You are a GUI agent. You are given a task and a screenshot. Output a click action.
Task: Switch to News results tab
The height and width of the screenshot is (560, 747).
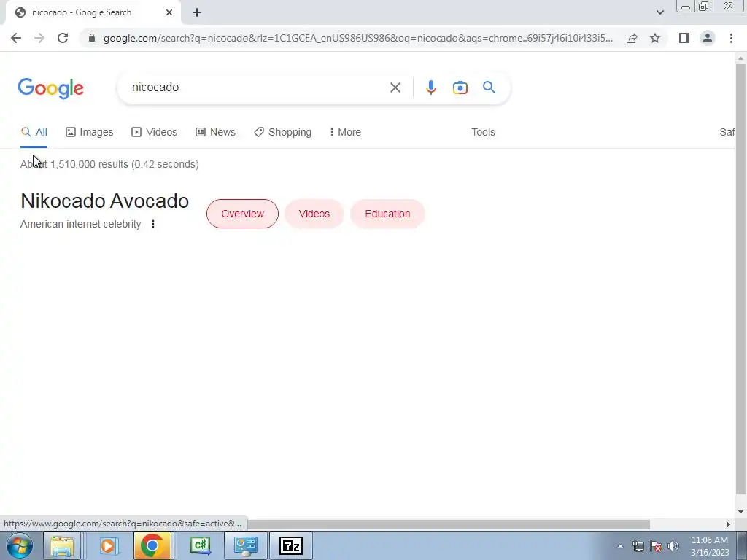(x=215, y=132)
